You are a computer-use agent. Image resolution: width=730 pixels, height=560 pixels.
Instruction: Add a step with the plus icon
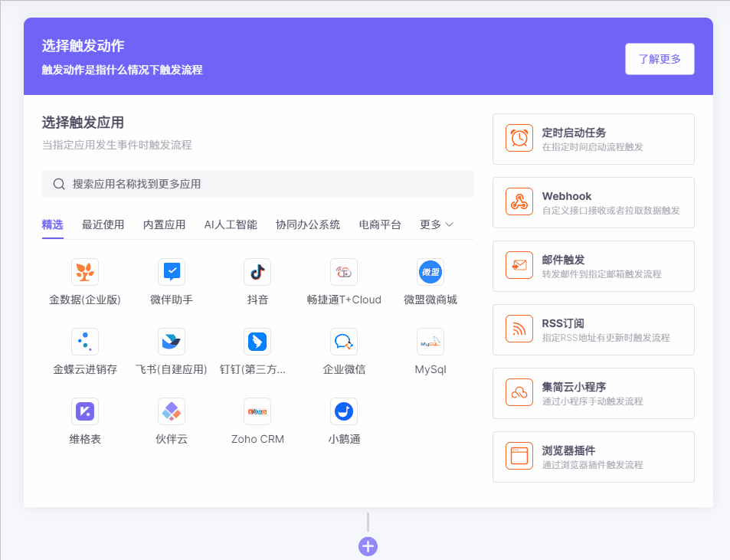coord(368,546)
